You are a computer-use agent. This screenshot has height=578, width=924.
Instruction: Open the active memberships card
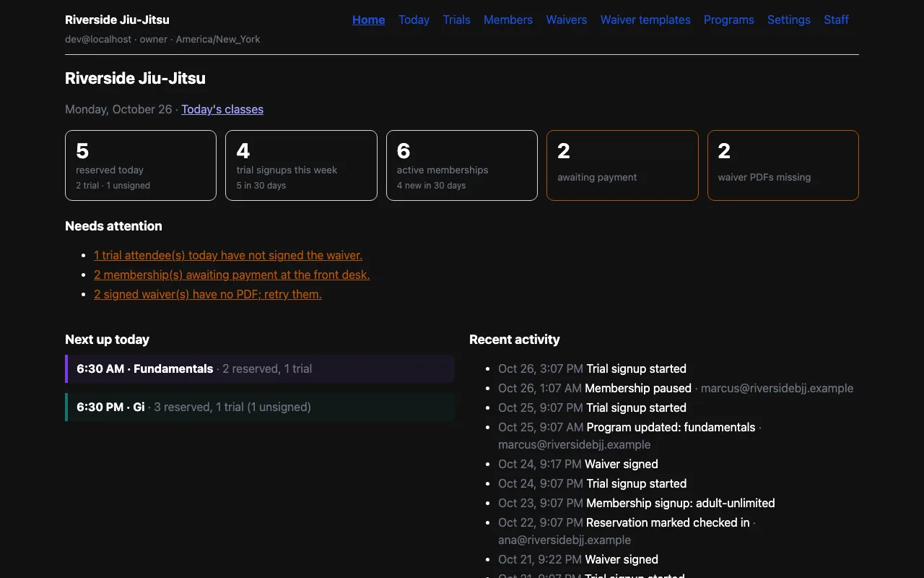click(462, 165)
